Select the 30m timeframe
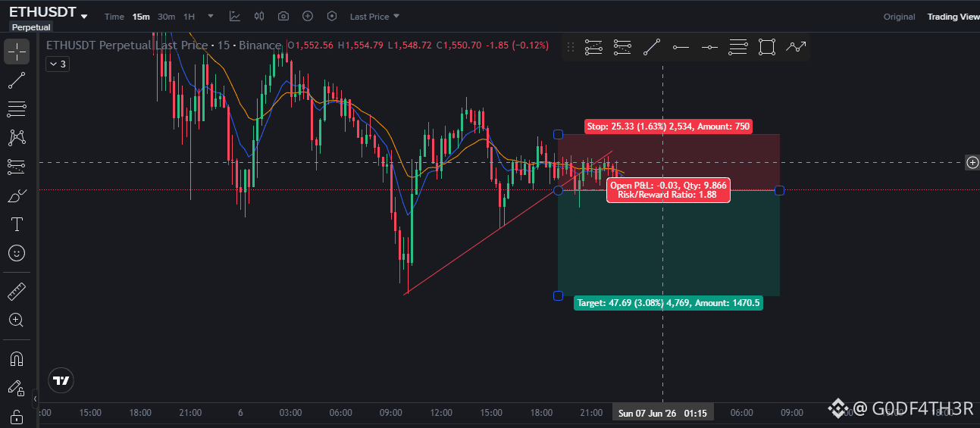The width and height of the screenshot is (980, 428). [166, 17]
